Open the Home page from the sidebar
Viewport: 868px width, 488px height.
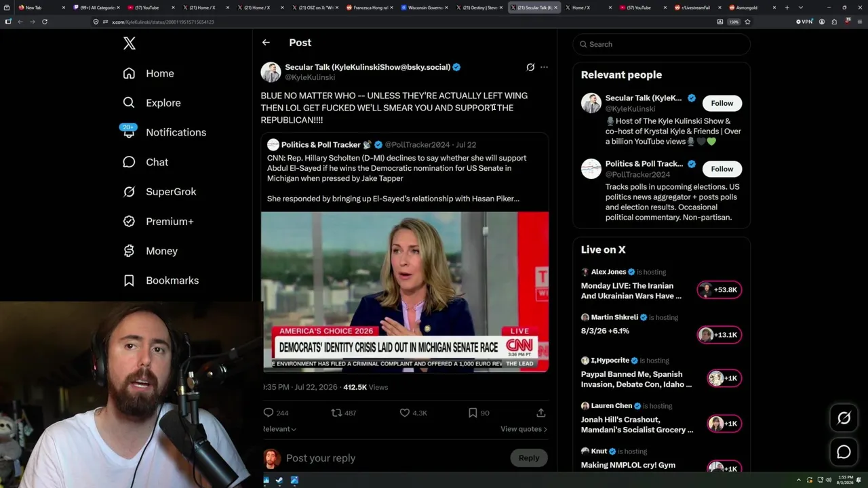[149, 73]
